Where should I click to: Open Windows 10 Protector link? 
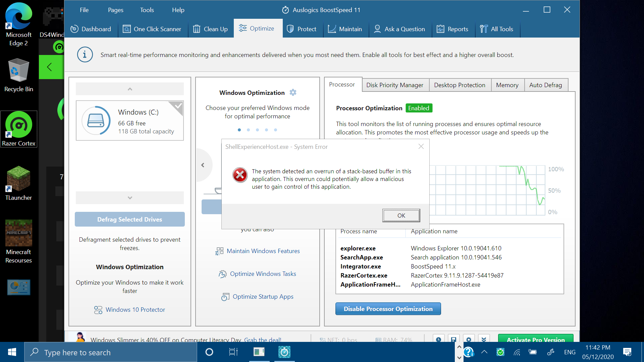click(x=135, y=310)
